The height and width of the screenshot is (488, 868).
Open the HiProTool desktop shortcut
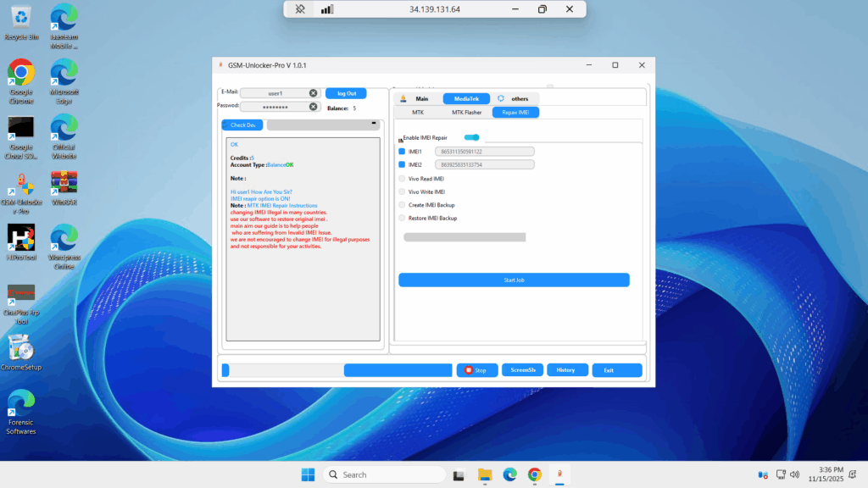(x=20, y=239)
